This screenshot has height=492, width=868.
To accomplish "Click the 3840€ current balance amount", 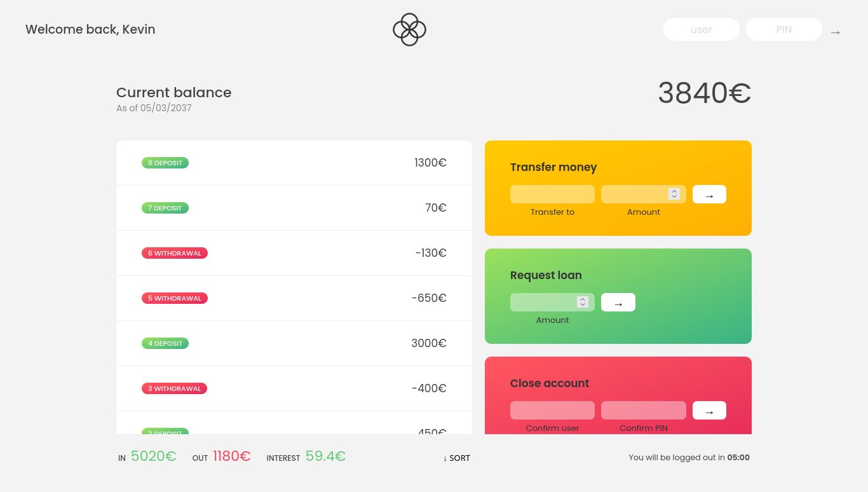I will point(705,93).
